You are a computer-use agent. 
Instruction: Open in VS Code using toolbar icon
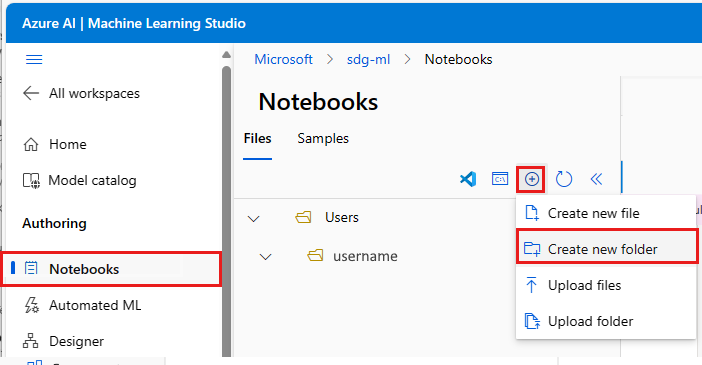point(468,179)
